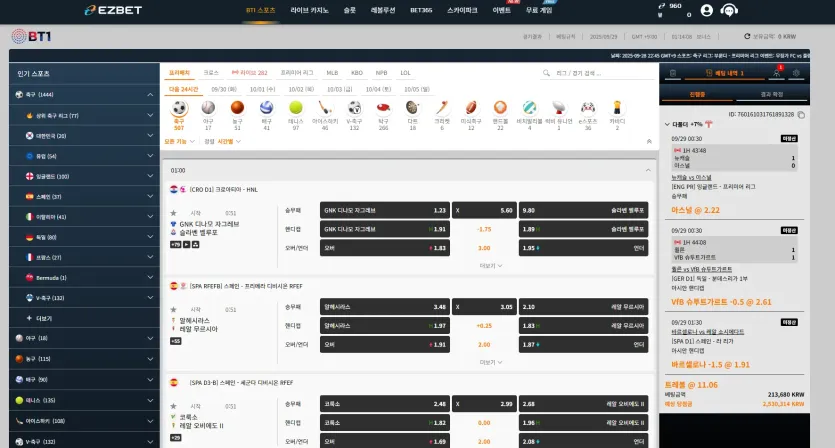The width and height of the screenshot is (835, 448).
Task: Show more markets under Dinamo Zagreb match
Action: (x=490, y=265)
